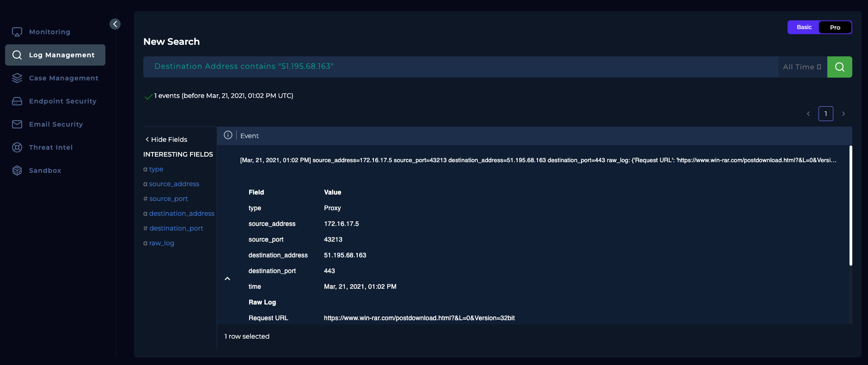Click the destination_address interesting field link
Viewport: 868px width, 365px height.
click(x=182, y=213)
